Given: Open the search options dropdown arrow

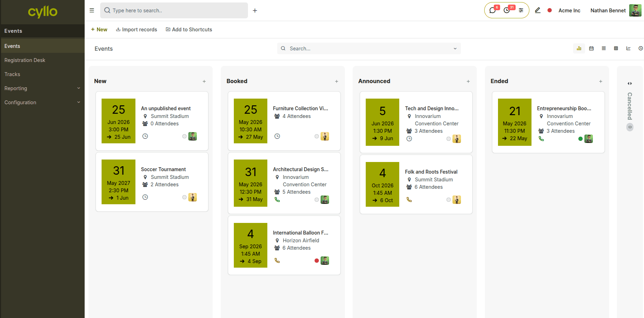Looking at the screenshot, I should pos(455,49).
